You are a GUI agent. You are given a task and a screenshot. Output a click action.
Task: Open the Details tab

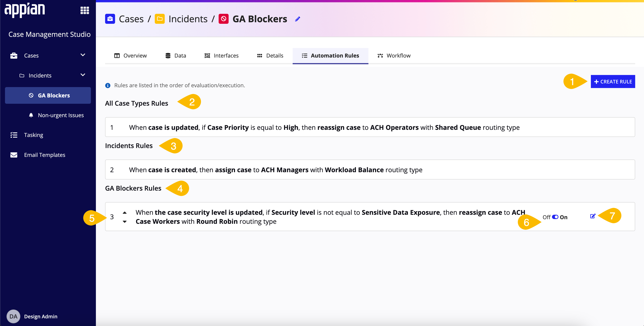tap(270, 55)
